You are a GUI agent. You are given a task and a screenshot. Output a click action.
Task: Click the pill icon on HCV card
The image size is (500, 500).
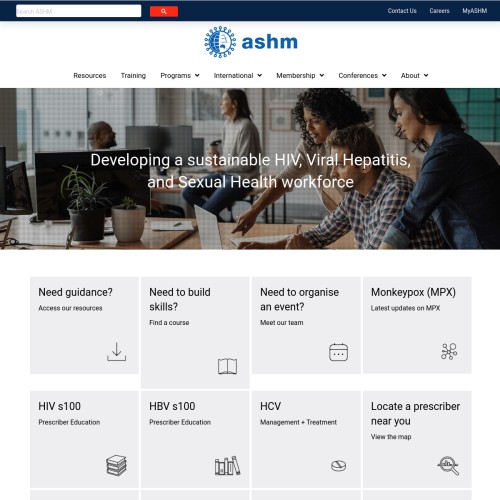pyautogui.click(x=338, y=465)
